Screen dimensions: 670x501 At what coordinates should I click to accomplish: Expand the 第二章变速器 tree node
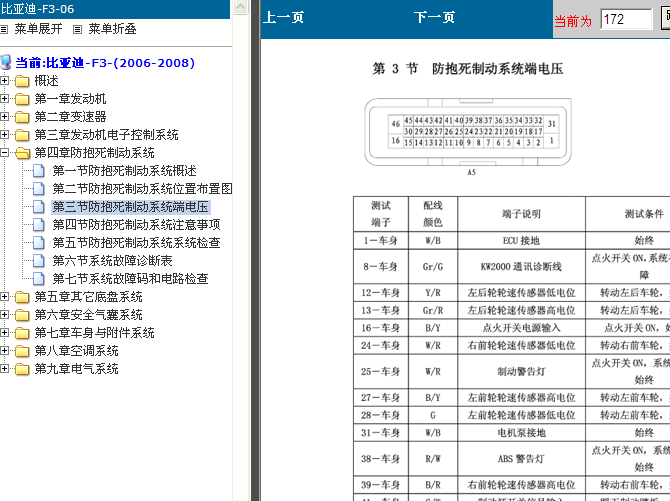[x=4, y=116]
